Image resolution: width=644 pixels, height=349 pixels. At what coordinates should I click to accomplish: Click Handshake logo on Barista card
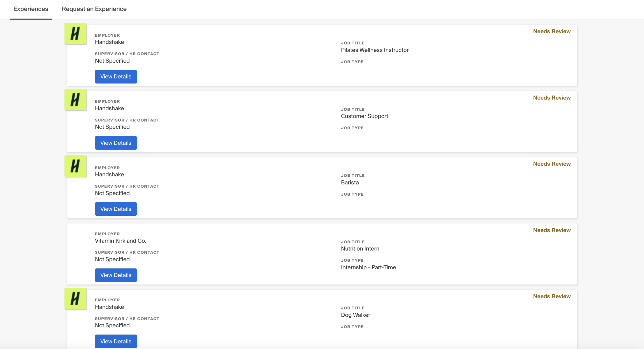point(75,166)
